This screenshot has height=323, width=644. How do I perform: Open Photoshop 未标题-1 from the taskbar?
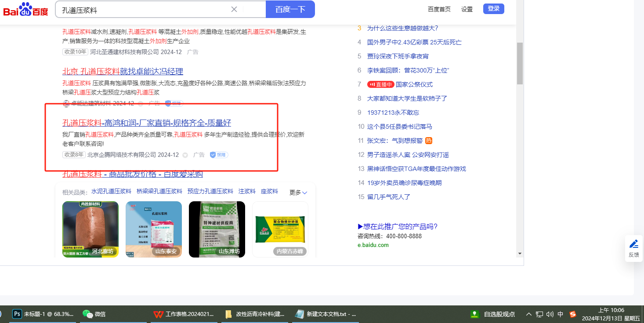[x=42, y=314]
